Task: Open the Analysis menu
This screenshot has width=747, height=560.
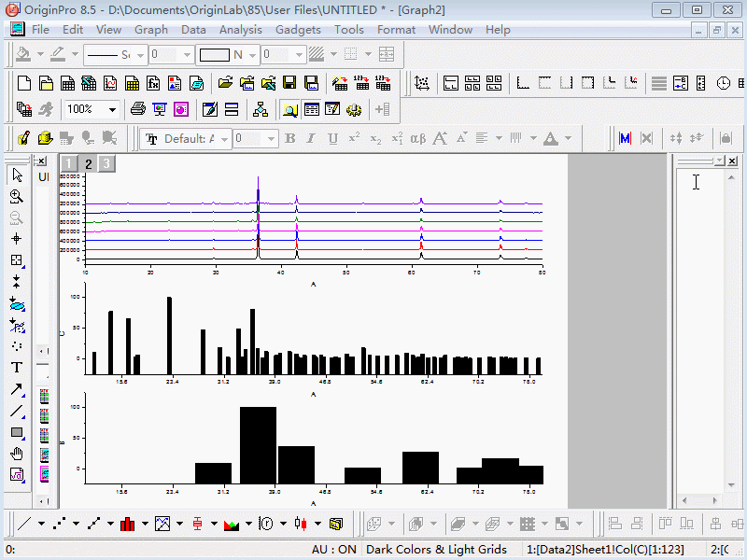Action: [x=240, y=29]
